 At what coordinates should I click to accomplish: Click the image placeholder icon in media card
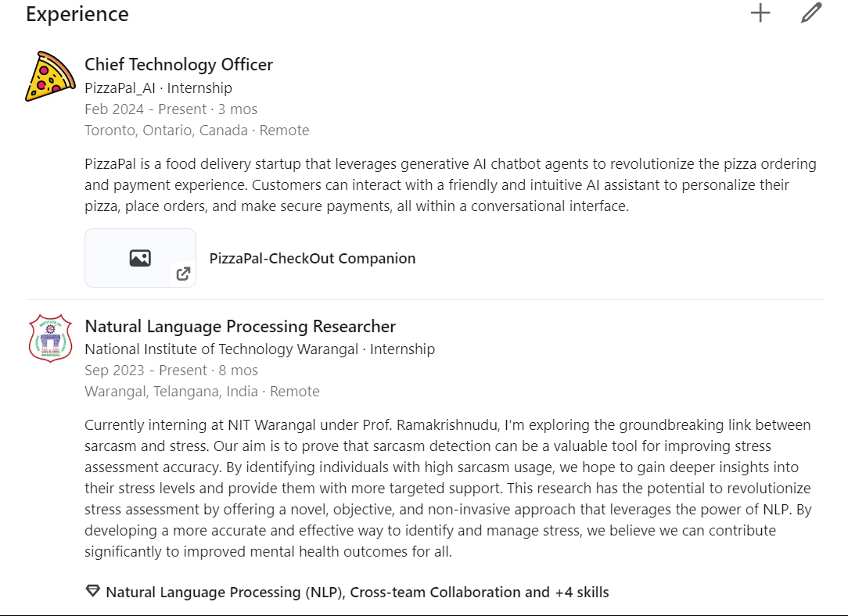click(140, 258)
